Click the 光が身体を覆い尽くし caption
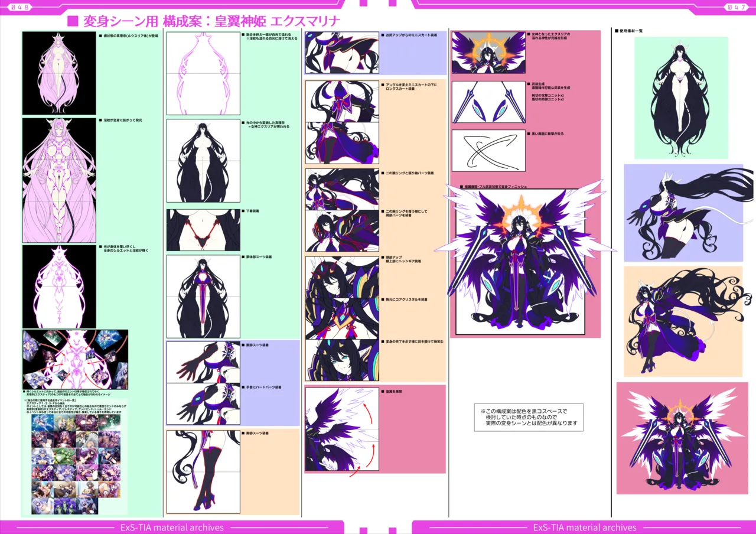The width and height of the screenshot is (756, 534). coord(123,249)
